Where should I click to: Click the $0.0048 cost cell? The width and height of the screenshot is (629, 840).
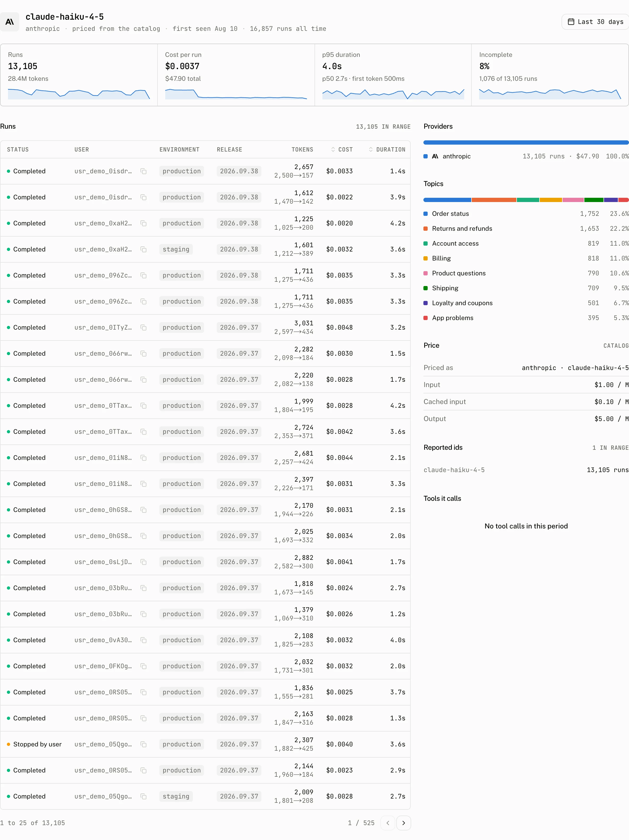click(x=339, y=327)
